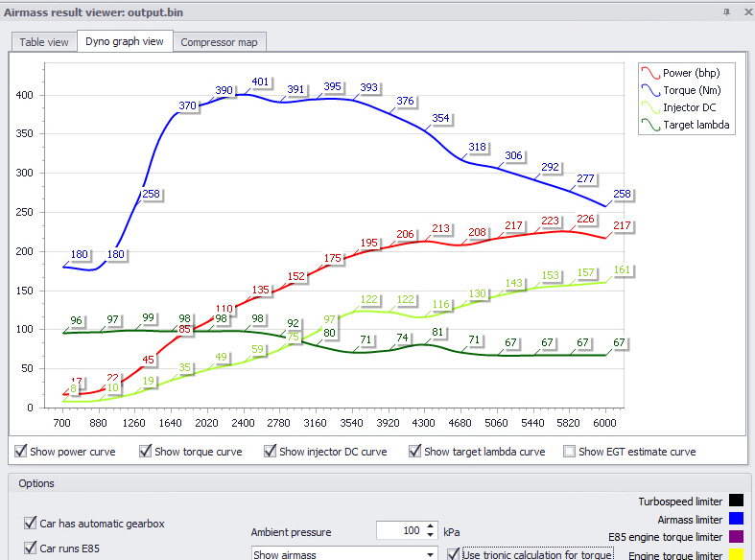Toggle the Car runs E85 checkbox
Image resolution: width=755 pixels, height=560 pixels.
pyautogui.click(x=31, y=548)
